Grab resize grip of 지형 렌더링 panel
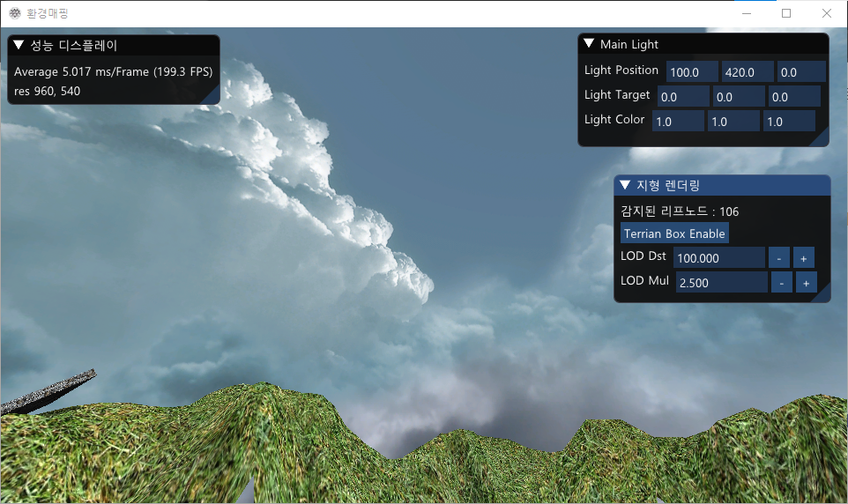The width and height of the screenshot is (848, 504). tap(823, 294)
